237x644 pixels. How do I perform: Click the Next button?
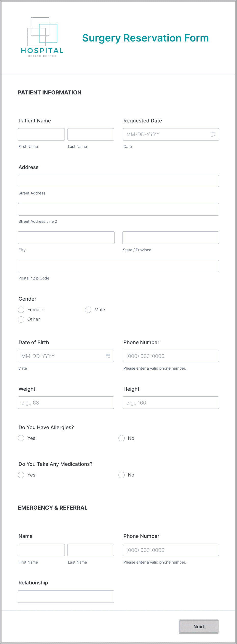199,626
